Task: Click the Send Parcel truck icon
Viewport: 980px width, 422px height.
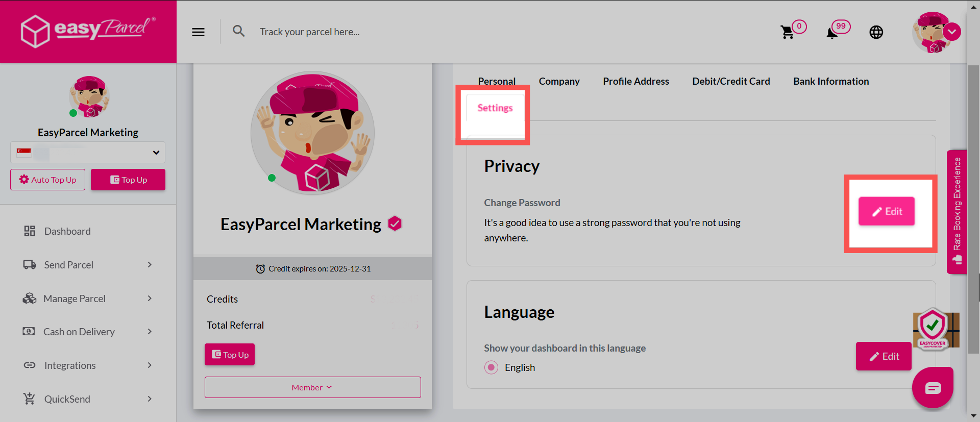Action: pos(30,265)
